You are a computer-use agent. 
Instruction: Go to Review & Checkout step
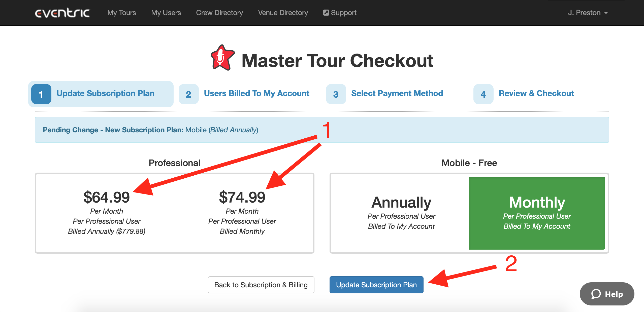point(536,93)
